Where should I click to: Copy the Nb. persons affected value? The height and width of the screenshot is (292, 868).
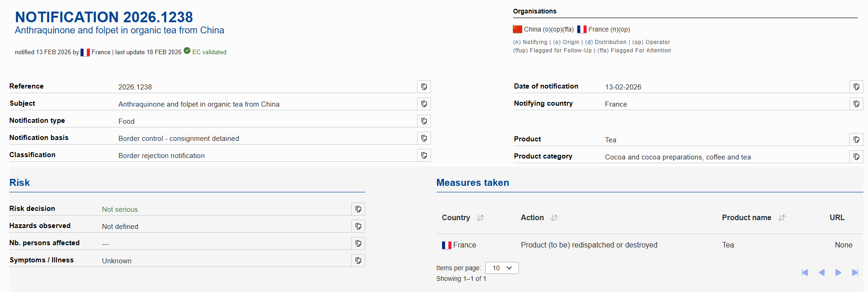358,243
